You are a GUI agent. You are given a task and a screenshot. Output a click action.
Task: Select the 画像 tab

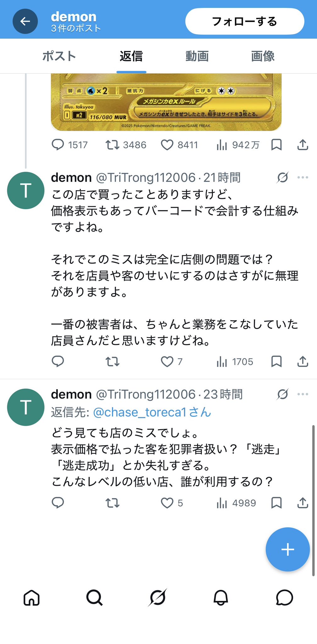tap(263, 56)
